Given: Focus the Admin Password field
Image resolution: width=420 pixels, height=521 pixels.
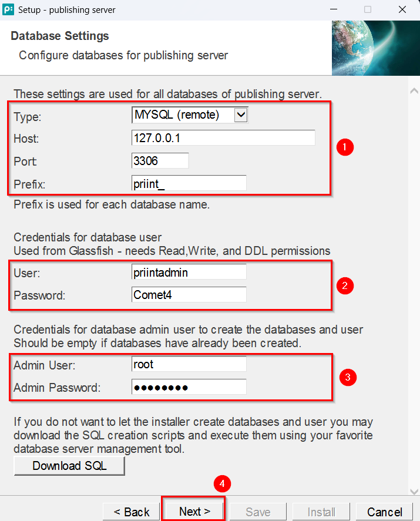Looking at the screenshot, I should [189, 387].
